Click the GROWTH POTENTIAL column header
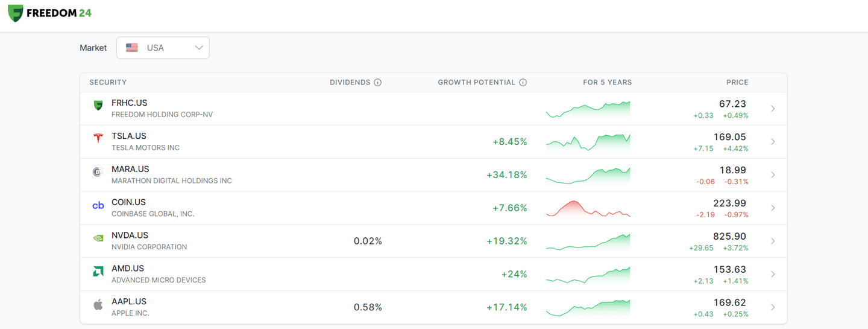868x329 pixels. pos(477,82)
